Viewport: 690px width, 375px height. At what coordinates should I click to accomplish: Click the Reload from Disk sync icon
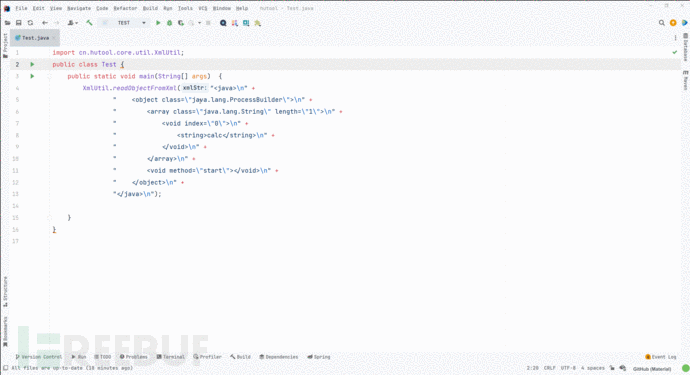pyautogui.click(x=30, y=23)
